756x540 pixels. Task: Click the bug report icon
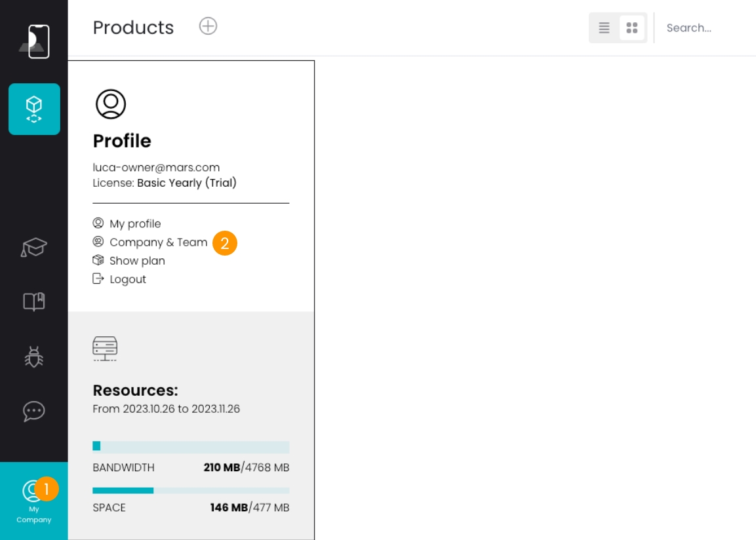point(34,357)
